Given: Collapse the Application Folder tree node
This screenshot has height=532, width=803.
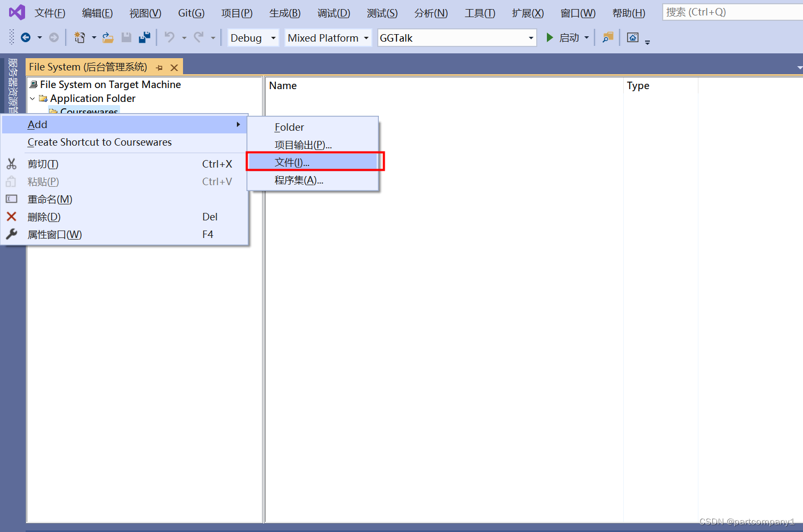Looking at the screenshot, I should click(33, 99).
